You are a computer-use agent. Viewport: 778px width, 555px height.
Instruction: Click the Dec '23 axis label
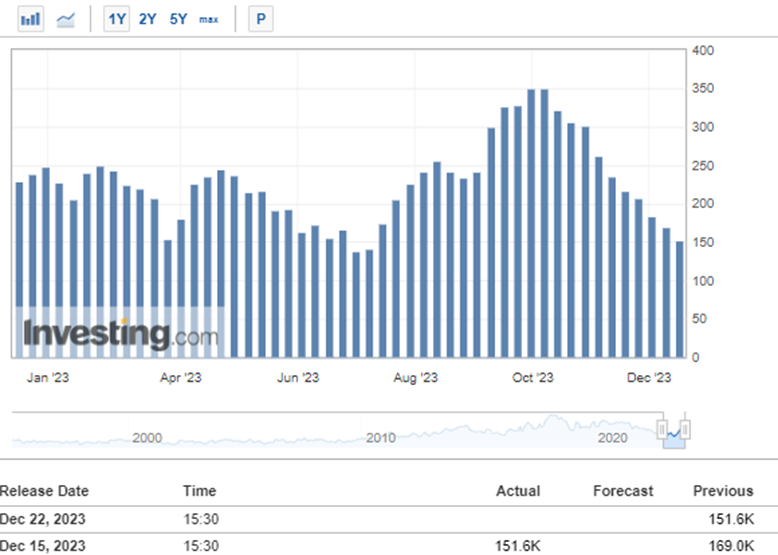point(649,378)
